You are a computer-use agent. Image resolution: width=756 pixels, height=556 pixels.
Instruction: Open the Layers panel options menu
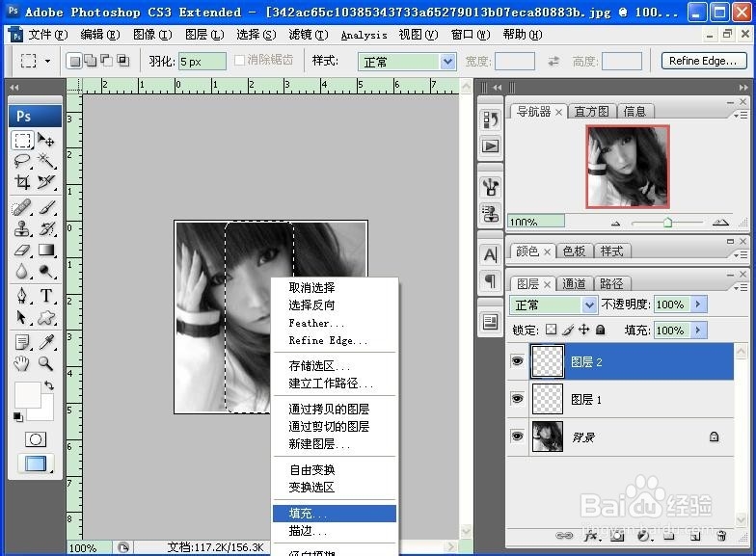(x=741, y=287)
